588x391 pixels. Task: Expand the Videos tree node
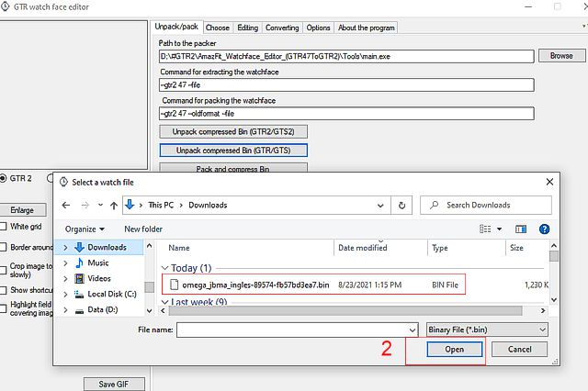[65, 279]
